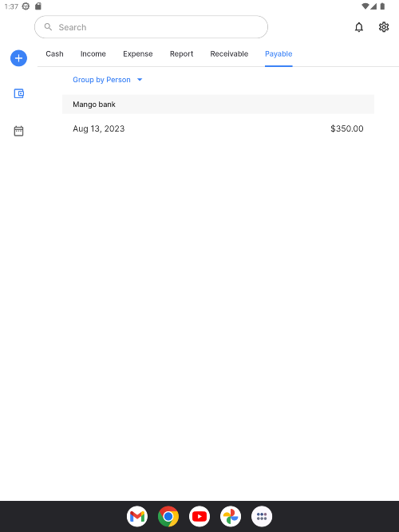
Task: Switch to the Income tab
Action: pos(93,54)
